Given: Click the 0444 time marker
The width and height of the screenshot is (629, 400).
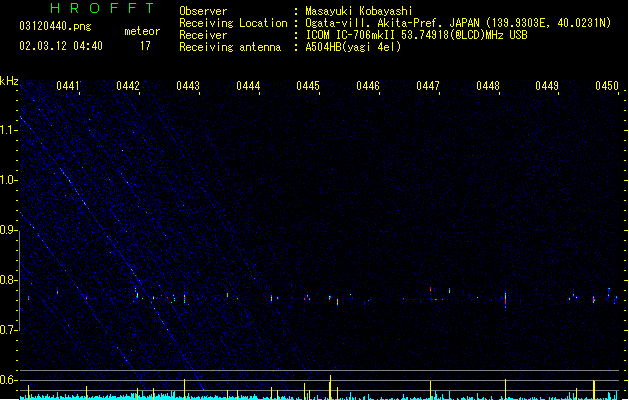Looking at the screenshot, I should pyautogui.click(x=248, y=86).
